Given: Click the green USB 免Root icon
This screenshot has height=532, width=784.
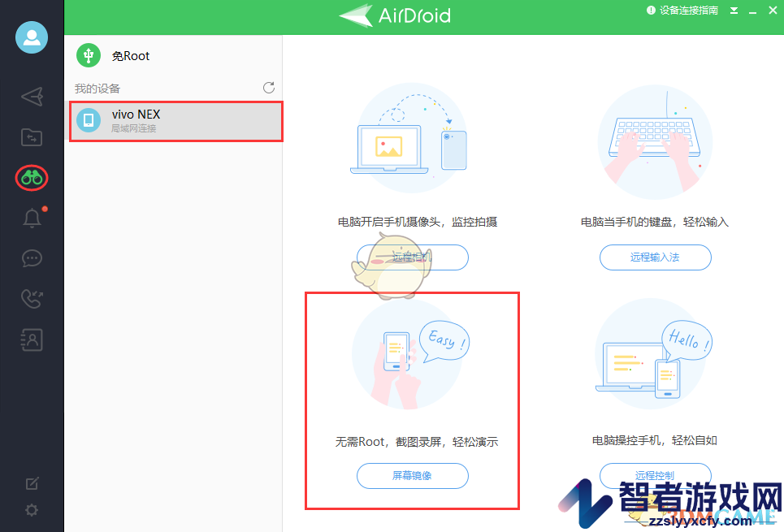Looking at the screenshot, I should coord(89,55).
